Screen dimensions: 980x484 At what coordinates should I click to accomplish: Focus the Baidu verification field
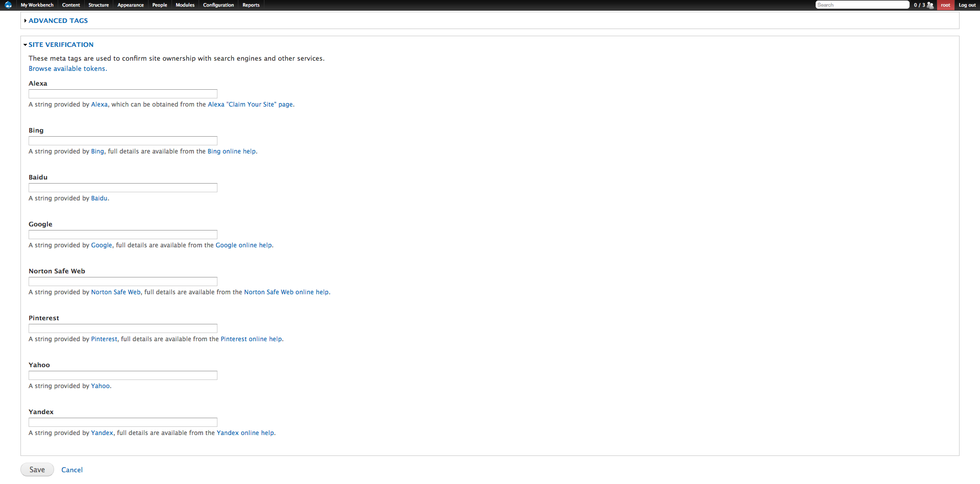(x=123, y=188)
